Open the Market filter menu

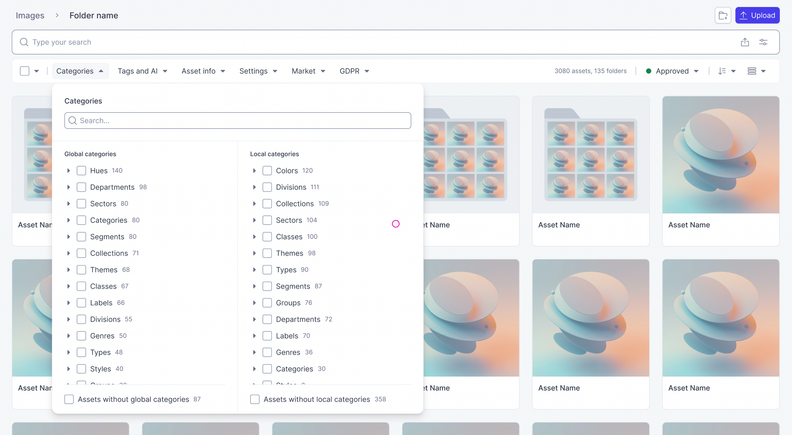pyautogui.click(x=308, y=71)
